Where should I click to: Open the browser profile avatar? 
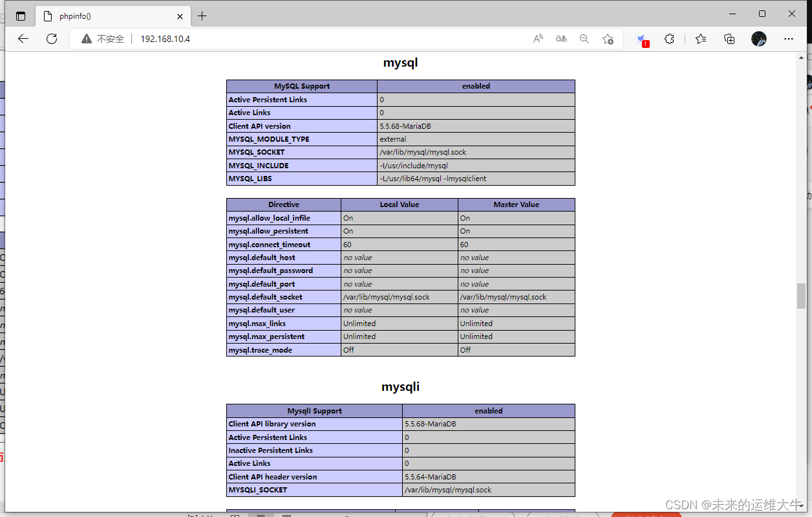click(759, 39)
